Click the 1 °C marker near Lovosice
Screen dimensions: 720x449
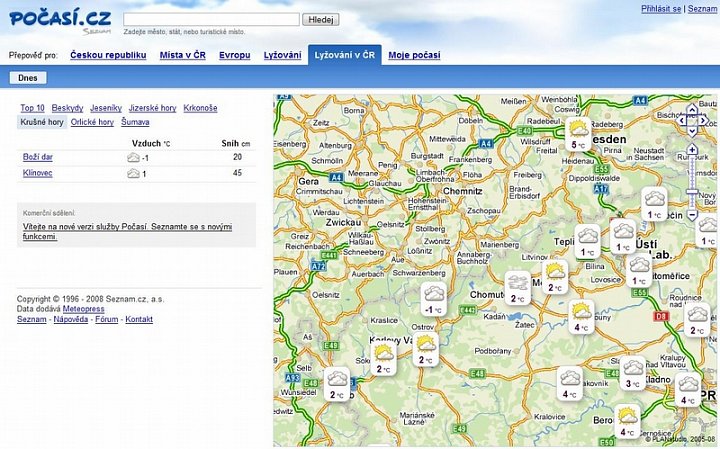(639, 270)
